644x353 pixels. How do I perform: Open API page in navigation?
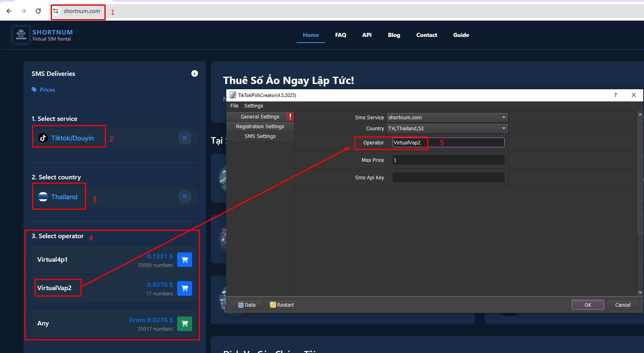pos(367,35)
